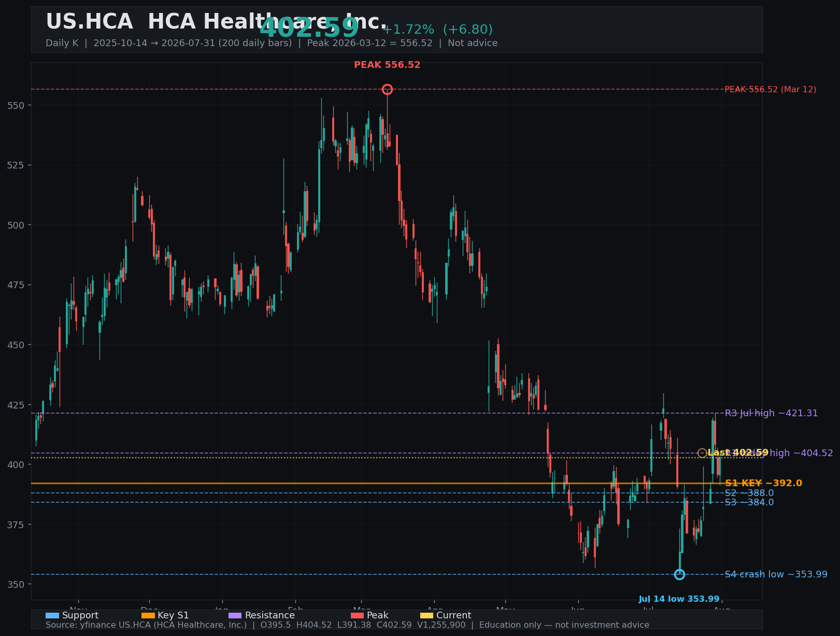Select the blue Support legend swatch
840x636 pixels.
52,615
